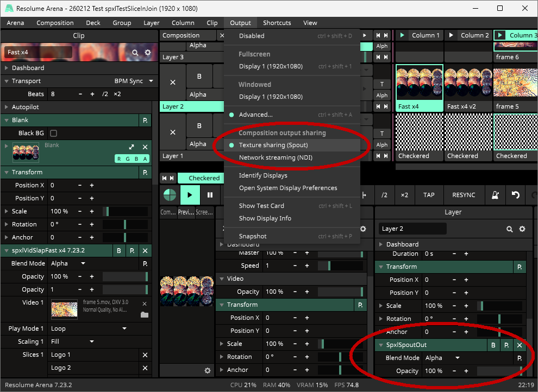Click the folder icon next to Video 1
This screenshot has width=538, height=392.
(145, 314)
